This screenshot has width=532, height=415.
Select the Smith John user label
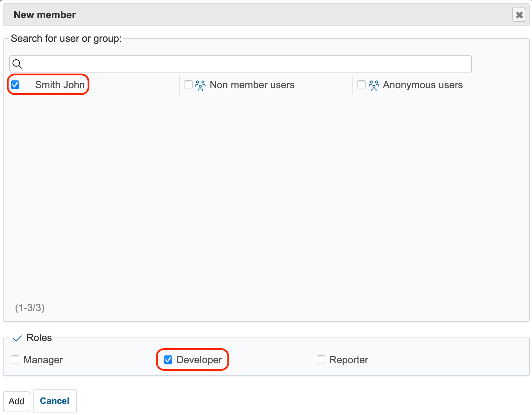(x=60, y=85)
